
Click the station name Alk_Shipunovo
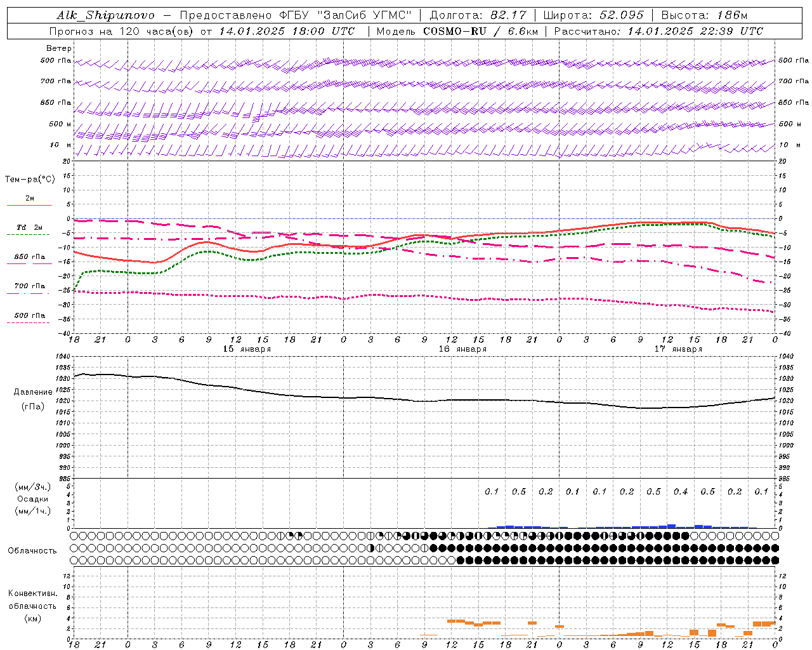pyautogui.click(x=105, y=15)
